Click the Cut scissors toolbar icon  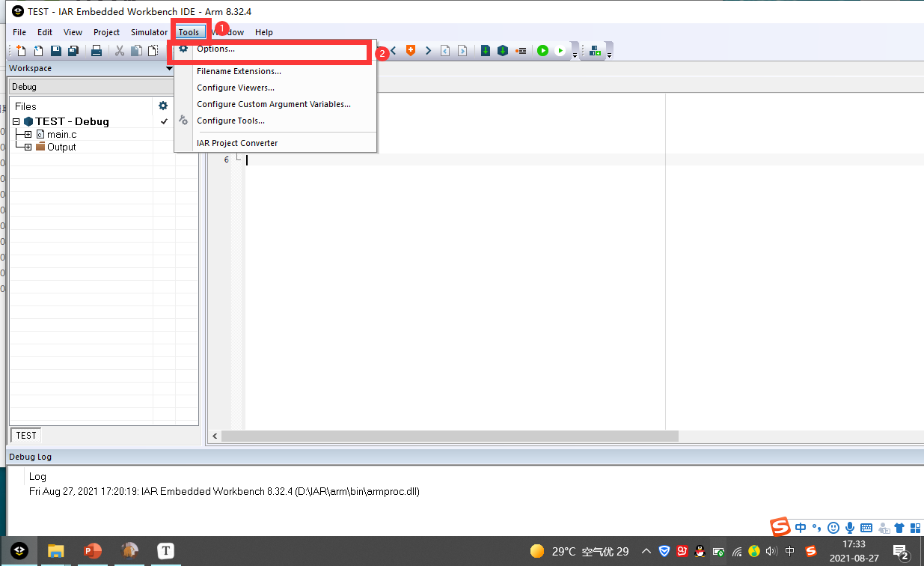120,51
